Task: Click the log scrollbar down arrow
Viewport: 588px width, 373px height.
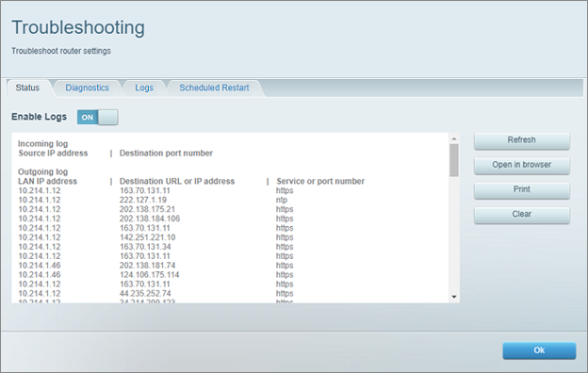Action: click(454, 297)
